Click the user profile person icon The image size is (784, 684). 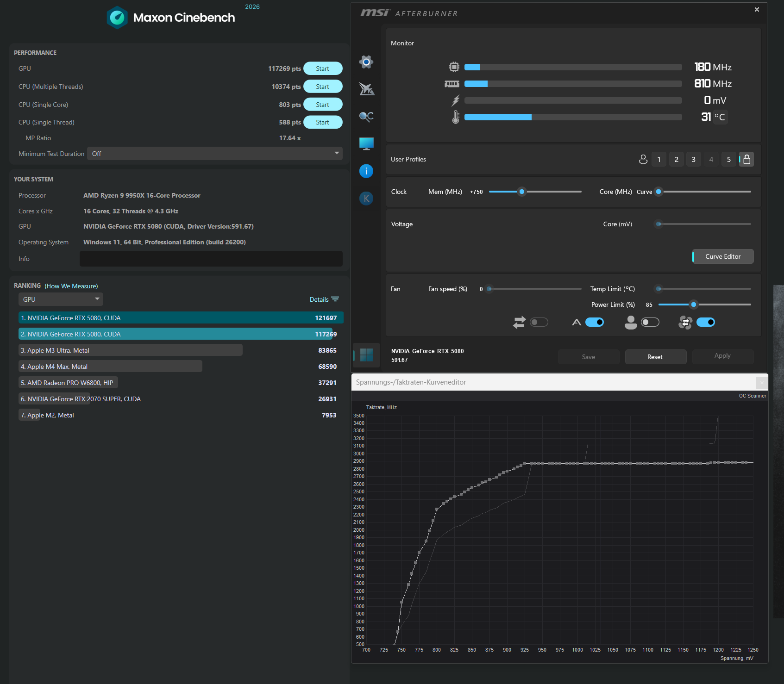point(643,159)
